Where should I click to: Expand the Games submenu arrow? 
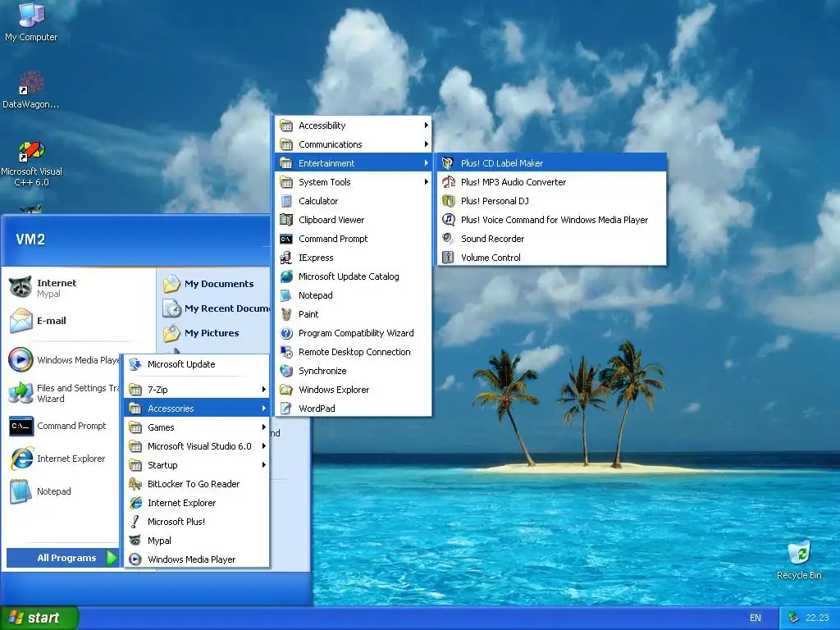(x=263, y=427)
